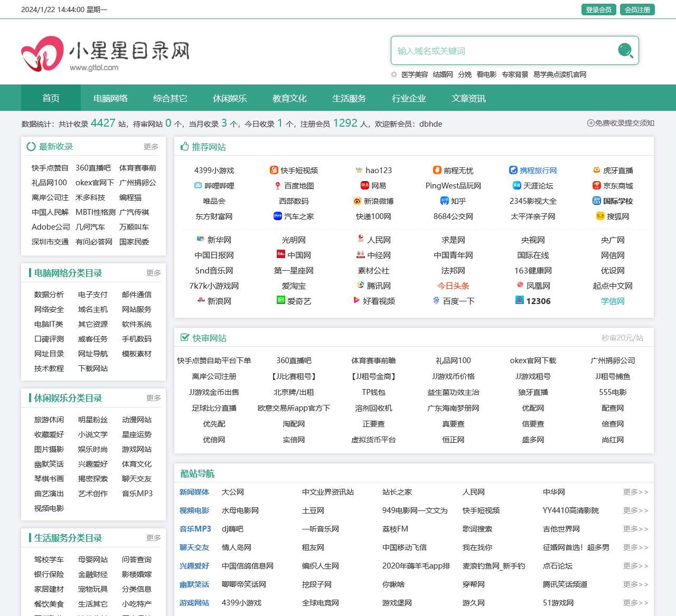
Task: Expand 更多 in 最新收录 panel
Action: pyautogui.click(x=151, y=147)
